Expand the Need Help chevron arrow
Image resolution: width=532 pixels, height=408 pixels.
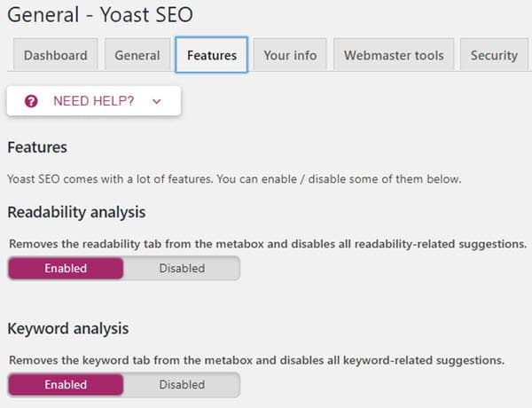point(156,101)
